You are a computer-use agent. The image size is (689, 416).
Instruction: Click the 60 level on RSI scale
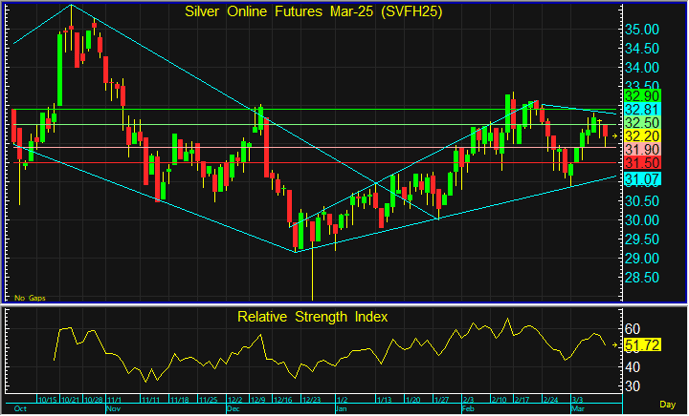(x=632, y=328)
